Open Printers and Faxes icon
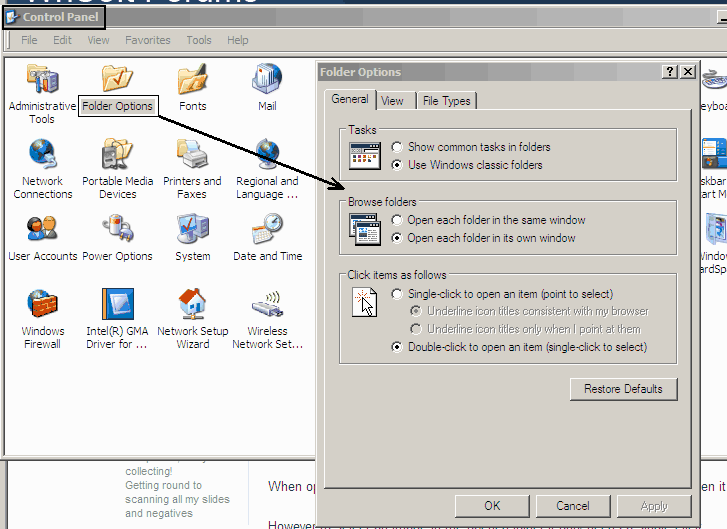Image resolution: width=727 pixels, height=529 pixels. pos(192,153)
